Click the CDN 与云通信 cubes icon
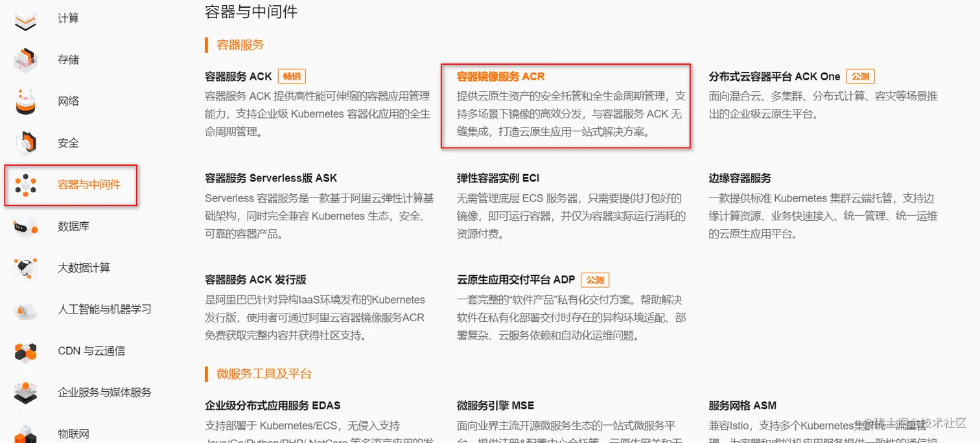The width and height of the screenshot is (980, 443). coord(26,351)
